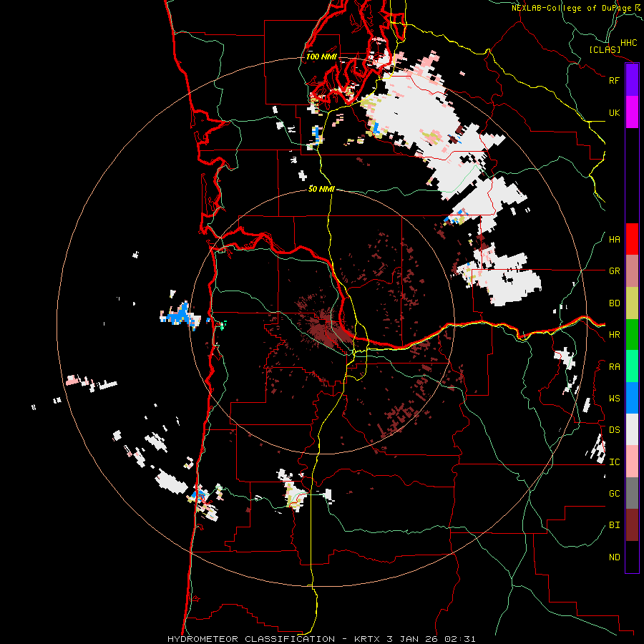
Task: Click the 'GR' legend label
Action: click(614, 271)
